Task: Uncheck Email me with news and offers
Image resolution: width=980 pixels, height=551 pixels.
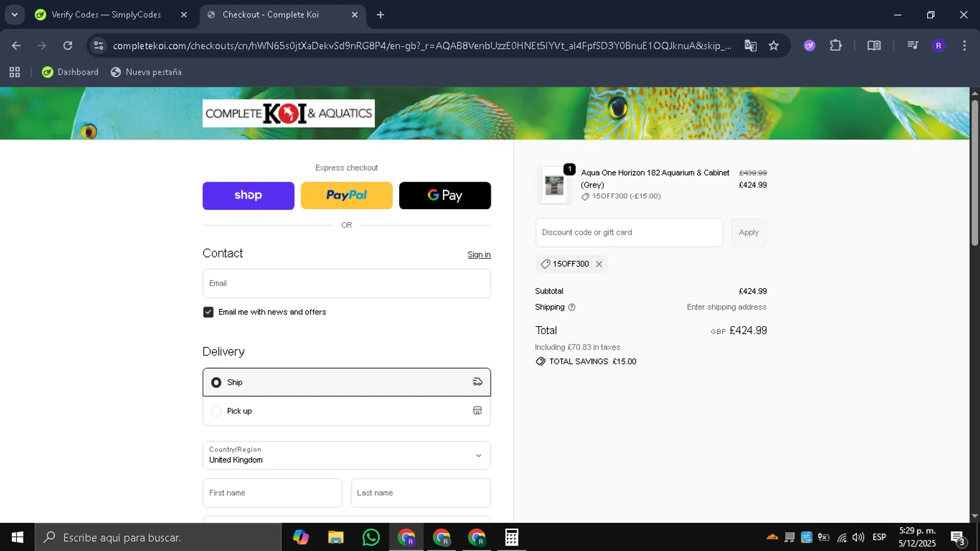Action: (x=208, y=312)
